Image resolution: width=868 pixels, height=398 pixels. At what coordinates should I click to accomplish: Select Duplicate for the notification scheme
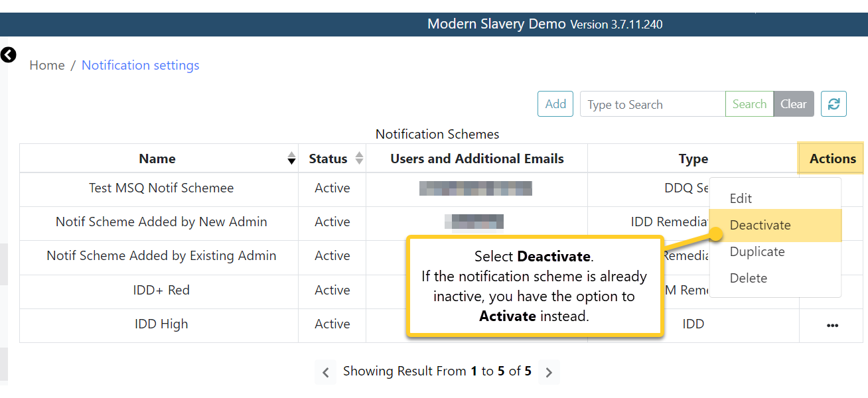point(757,251)
